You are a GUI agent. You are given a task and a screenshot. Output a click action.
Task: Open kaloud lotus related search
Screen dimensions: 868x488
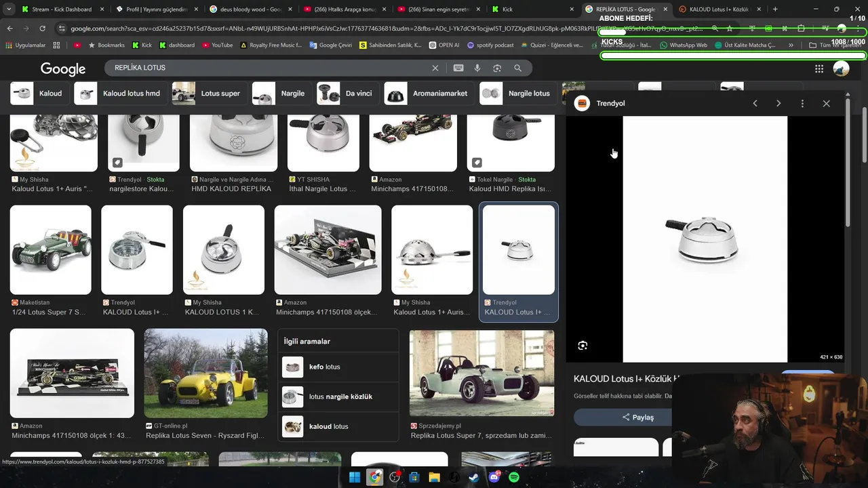pos(338,426)
